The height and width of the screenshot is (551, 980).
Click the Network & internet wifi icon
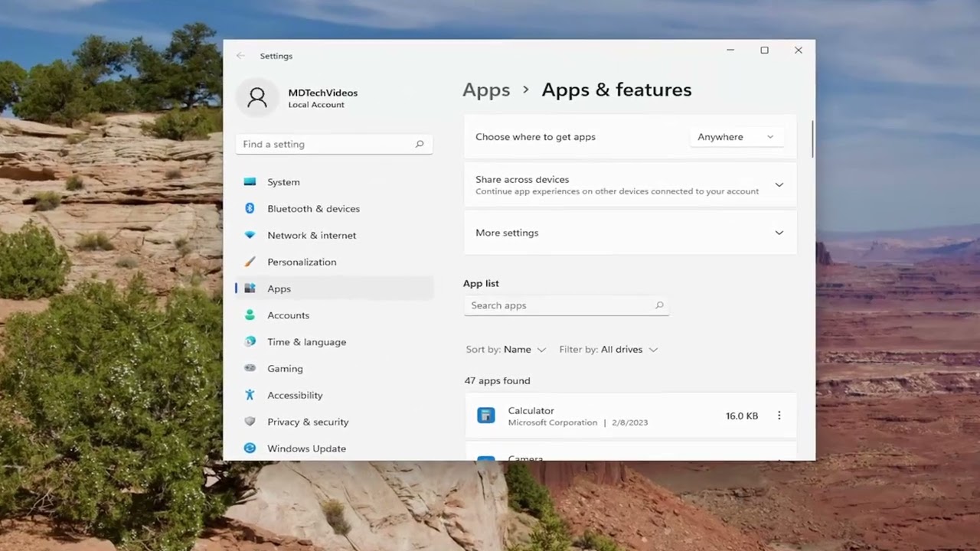250,235
